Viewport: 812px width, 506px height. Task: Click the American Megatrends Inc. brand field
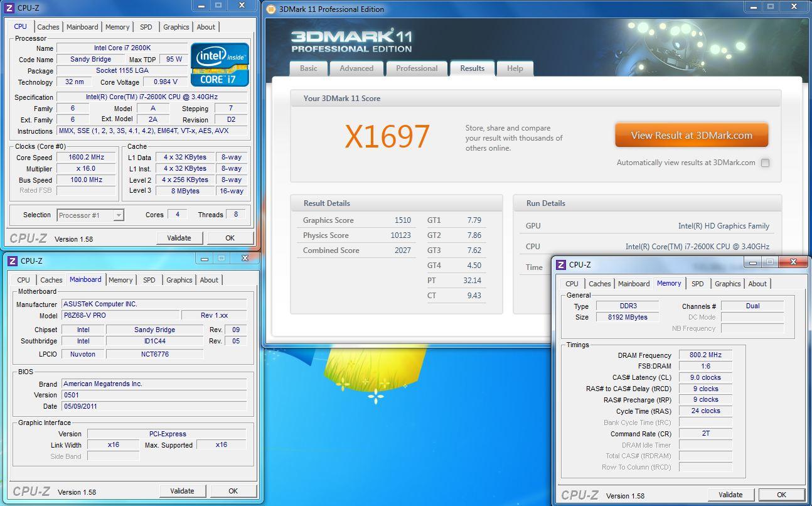coord(154,384)
